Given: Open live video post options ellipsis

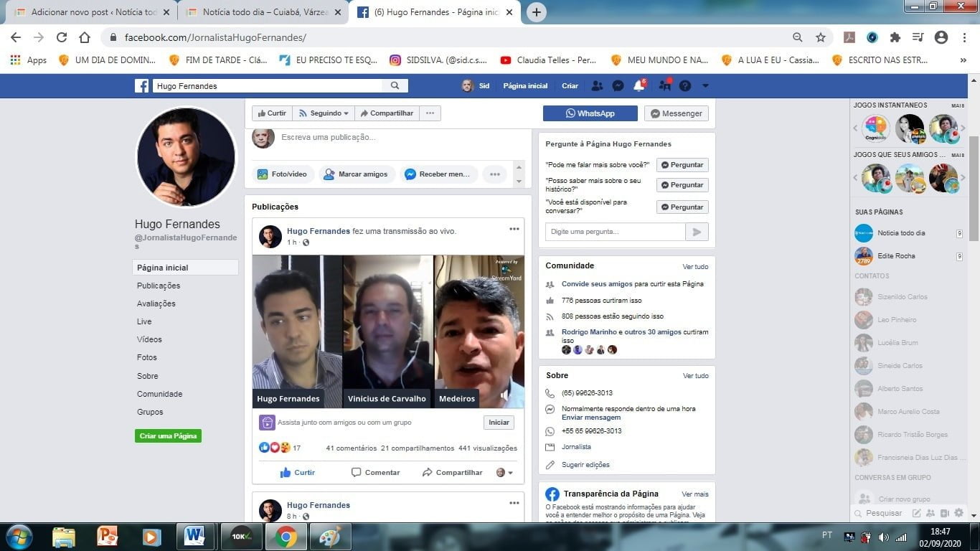Looking at the screenshot, I should point(514,229).
